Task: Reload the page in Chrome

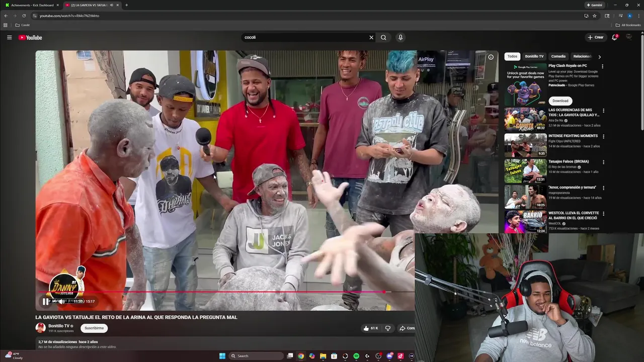Action: pyautogui.click(x=24, y=16)
